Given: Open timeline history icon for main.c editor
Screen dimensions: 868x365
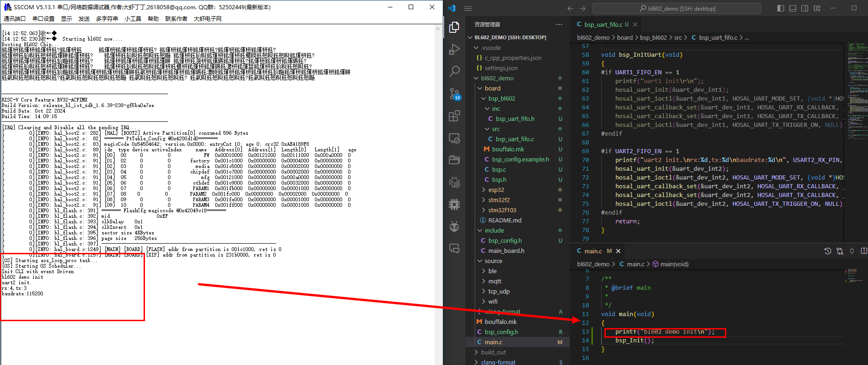Looking at the screenshot, I should 828,251.
